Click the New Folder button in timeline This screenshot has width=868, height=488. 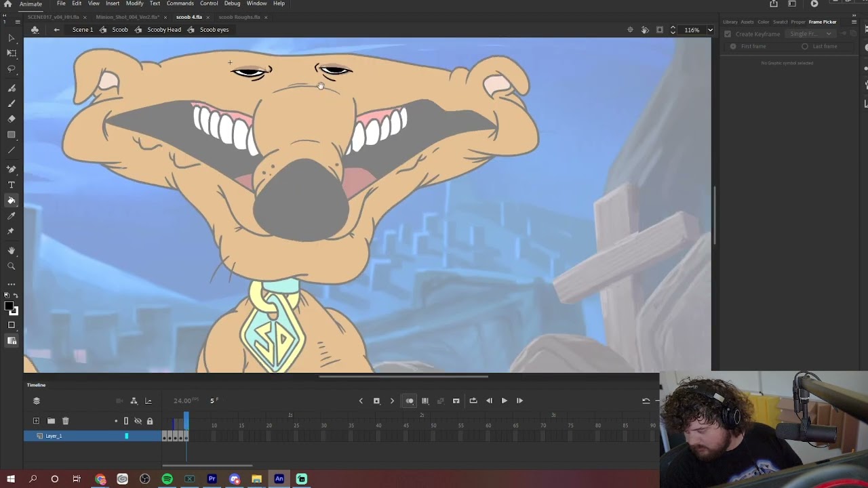pyautogui.click(x=51, y=421)
